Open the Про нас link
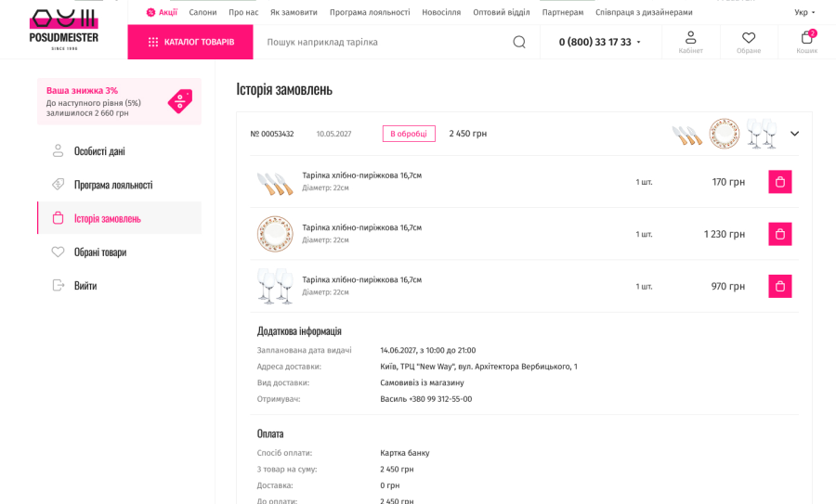Image resolution: width=836 pixels, height=504 pixels. [x=243, y=12]
